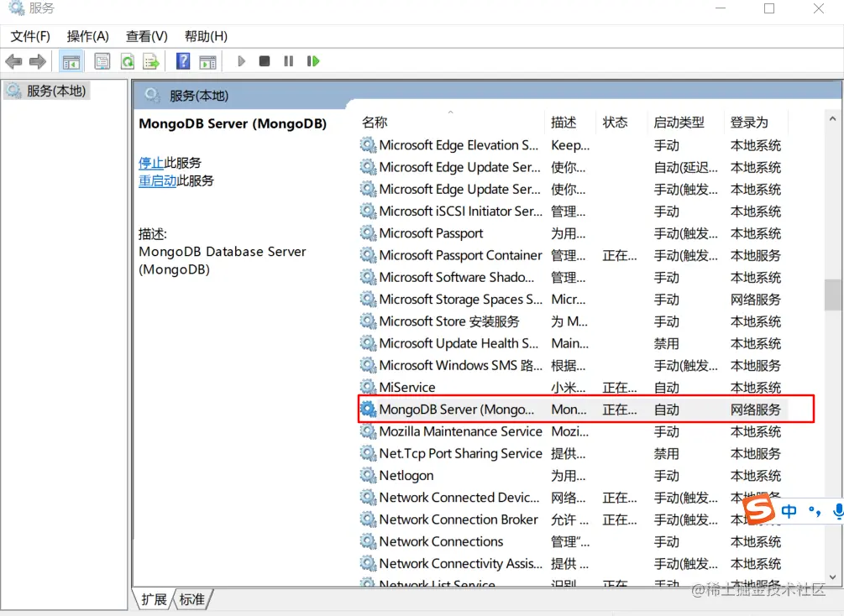Click the 小米... description of MiService

point(569,388)
